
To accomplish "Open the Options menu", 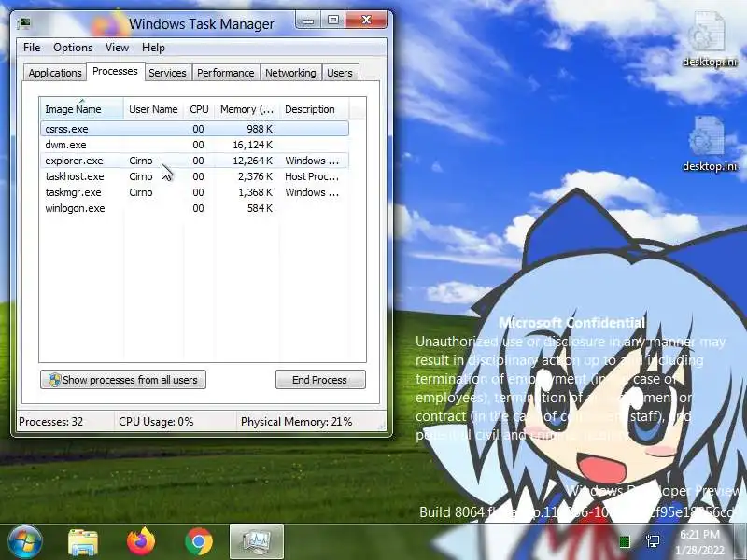I will pos(73,48).
